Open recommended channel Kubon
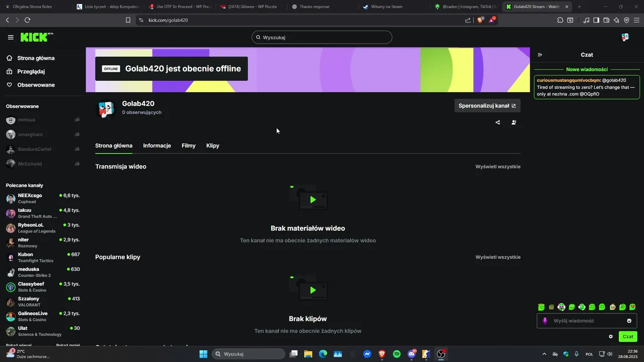Screen dimensions: 644x362 [43, 257]
